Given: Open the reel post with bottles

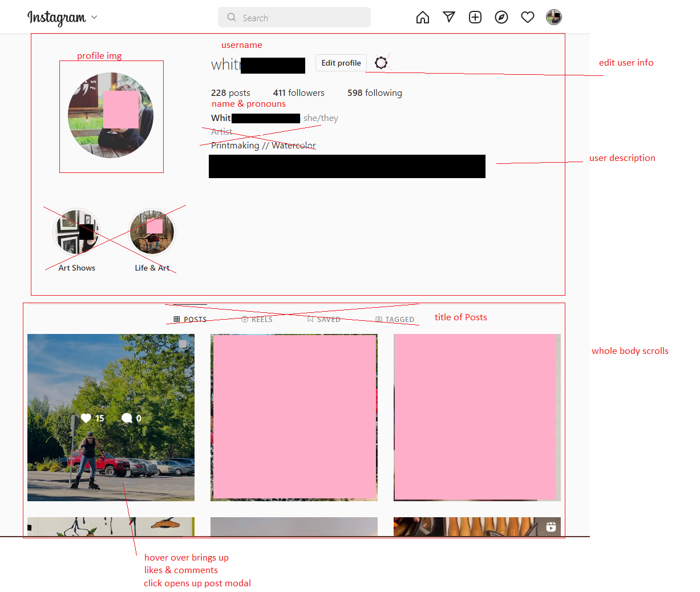Looking at the screenshot, I should click(477, 527).
